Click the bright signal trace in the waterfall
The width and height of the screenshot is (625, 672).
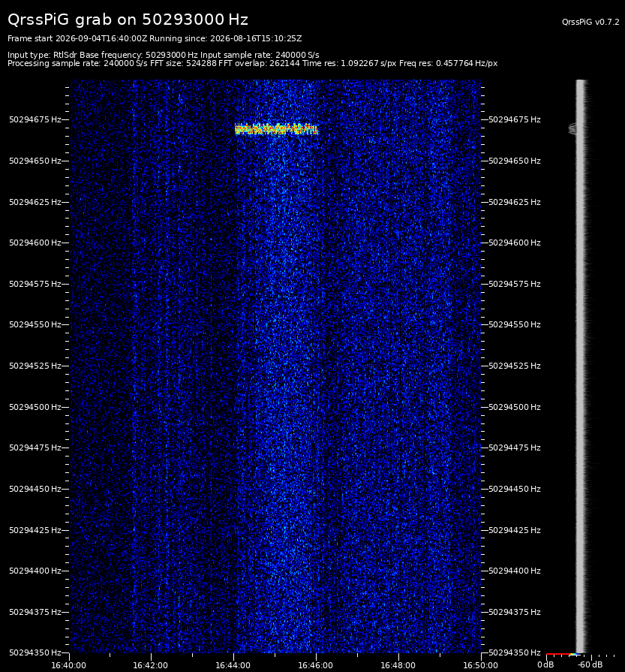276,129
